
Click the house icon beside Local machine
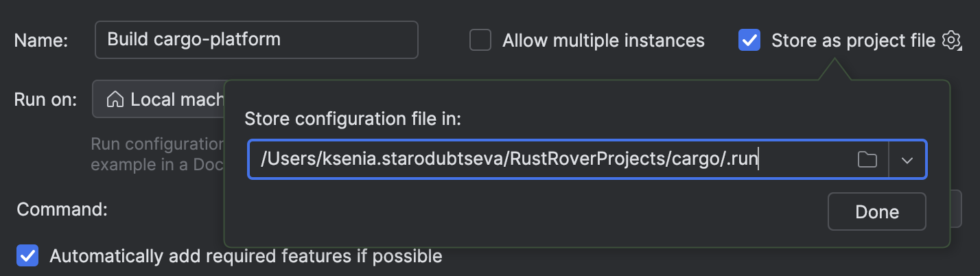[x=115, y=100]
